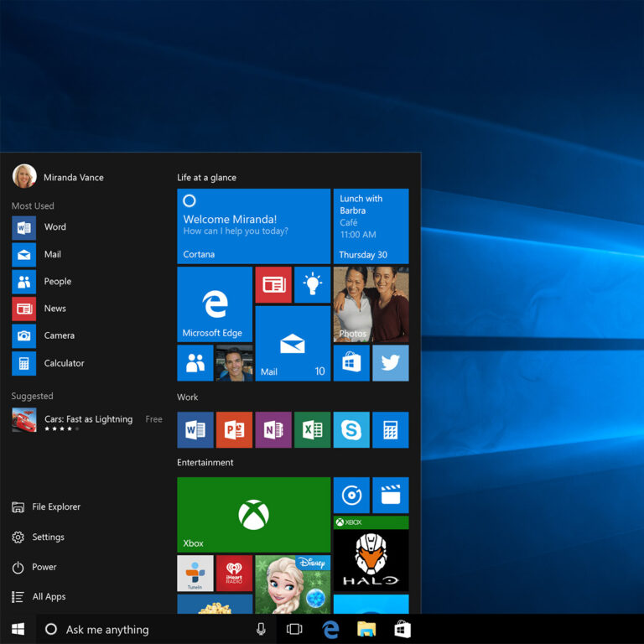Open News in the Most Used list
644x644 pixels.
[39, 309]
